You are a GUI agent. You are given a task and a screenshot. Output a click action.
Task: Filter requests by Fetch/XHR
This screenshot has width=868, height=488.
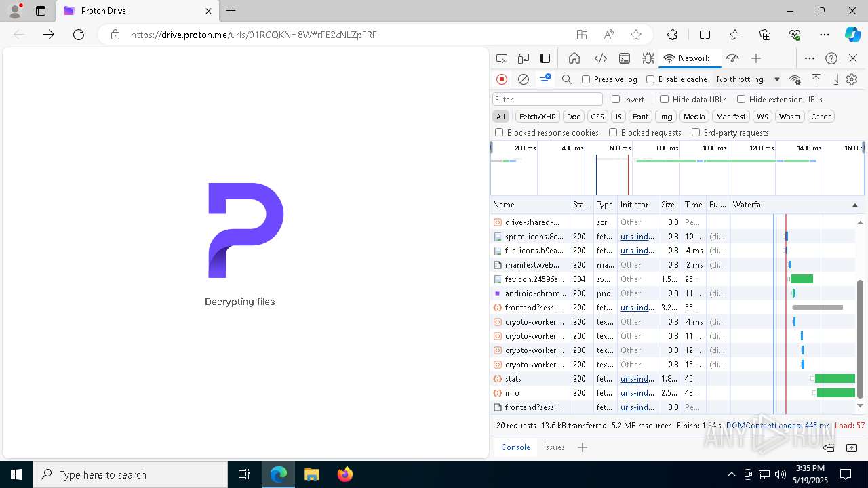point(538,117)
